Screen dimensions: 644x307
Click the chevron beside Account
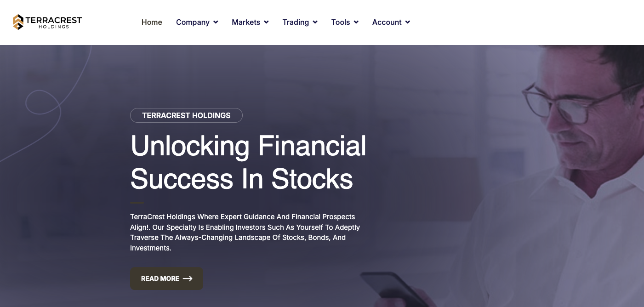click(x=407, y=22)
